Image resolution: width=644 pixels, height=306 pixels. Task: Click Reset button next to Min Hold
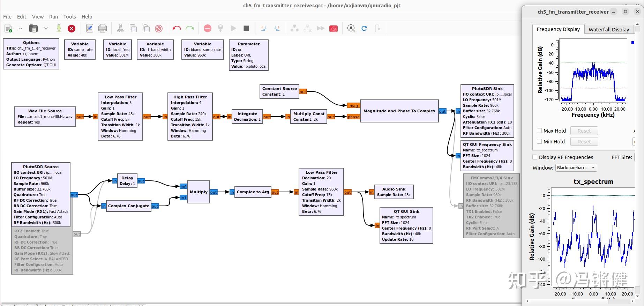584,142
